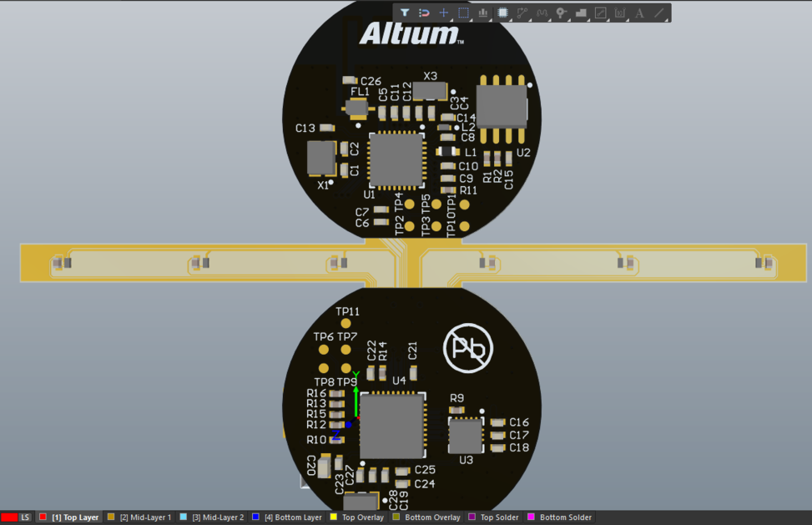Choose the rectangle selection tool
Screen dimensions: 812x525
pyautogui.click(x=464, y=13)
